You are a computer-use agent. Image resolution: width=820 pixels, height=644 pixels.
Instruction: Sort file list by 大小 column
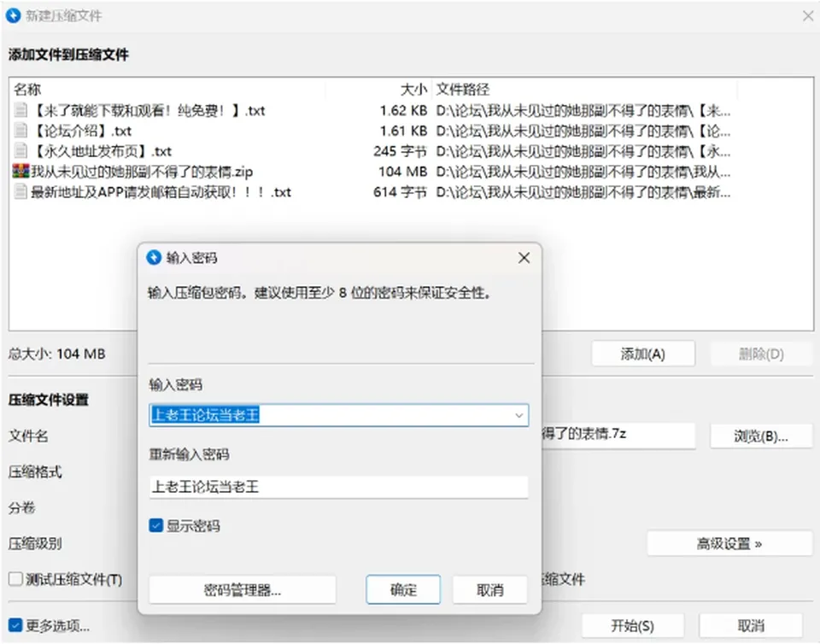[x=413, y=90]
